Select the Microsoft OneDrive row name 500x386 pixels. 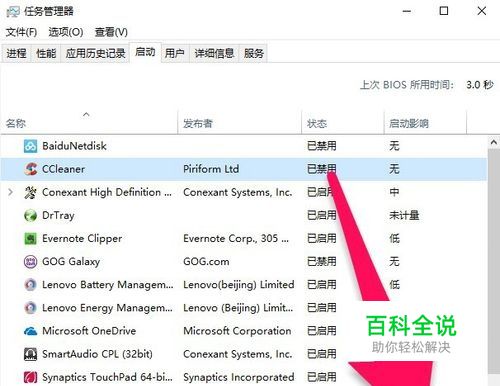[89, 331]
